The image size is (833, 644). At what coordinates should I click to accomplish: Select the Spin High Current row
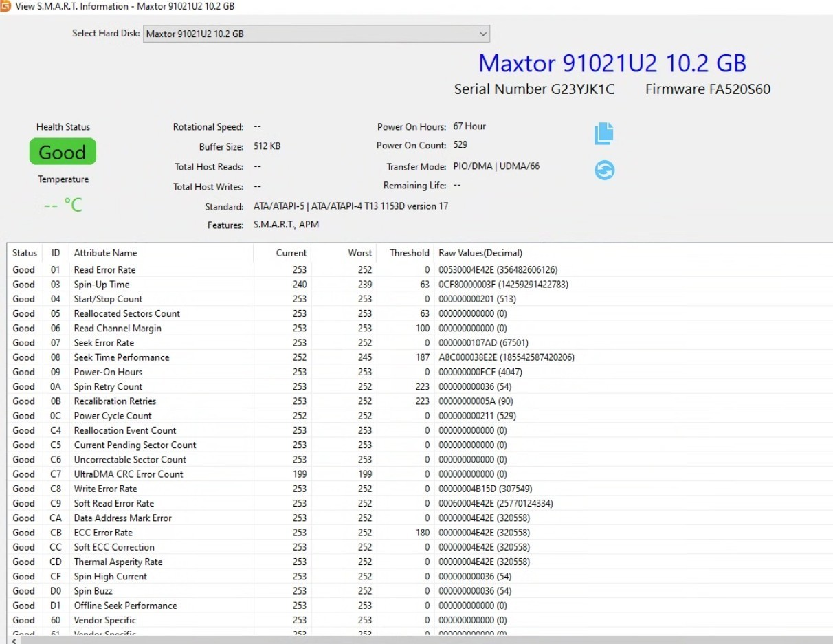[421, 576]
